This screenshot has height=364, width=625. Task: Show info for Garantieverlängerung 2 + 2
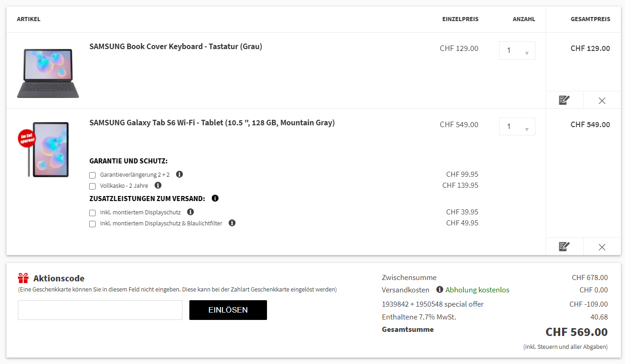tap(180, 174)
